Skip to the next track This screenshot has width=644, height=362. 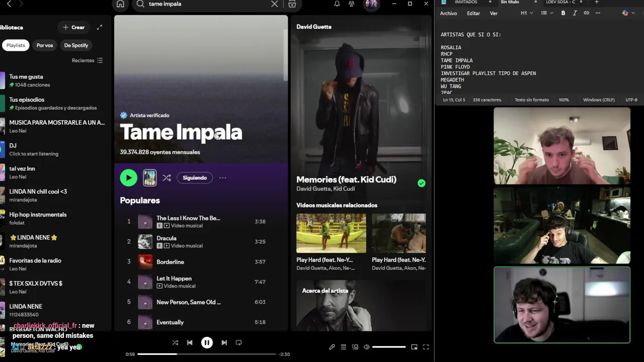coord(224,343)
